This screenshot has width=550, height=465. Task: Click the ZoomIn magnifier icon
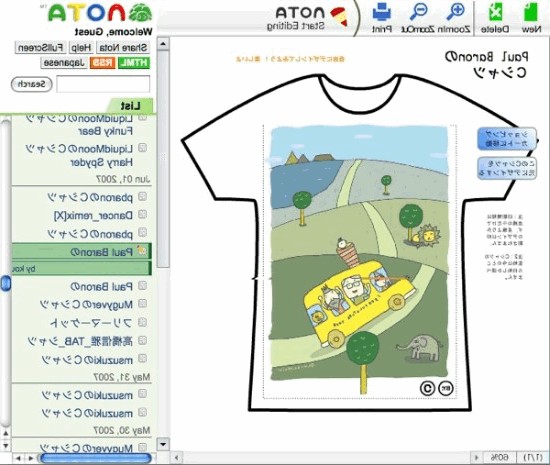coord(456,12)
